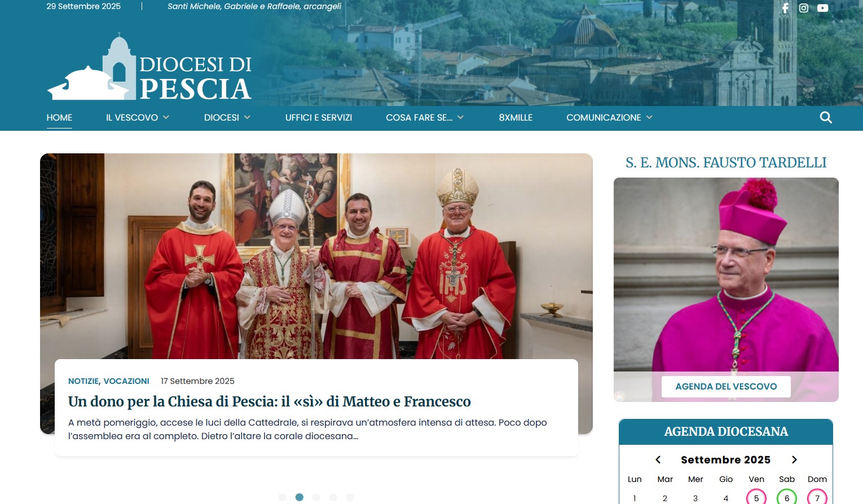Open the Instagram social icon

tap(804, 8)
